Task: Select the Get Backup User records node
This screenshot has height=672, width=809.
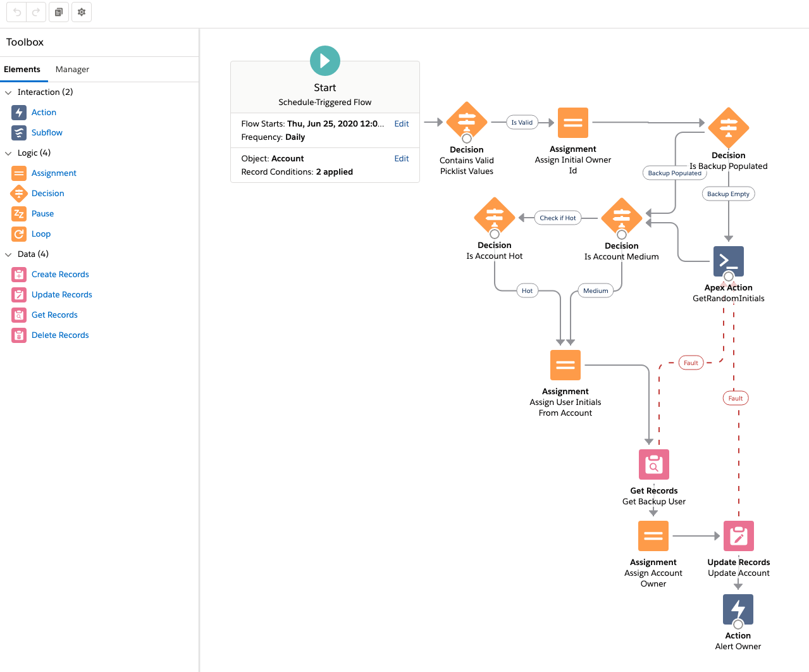Action: tap(653, 464)
